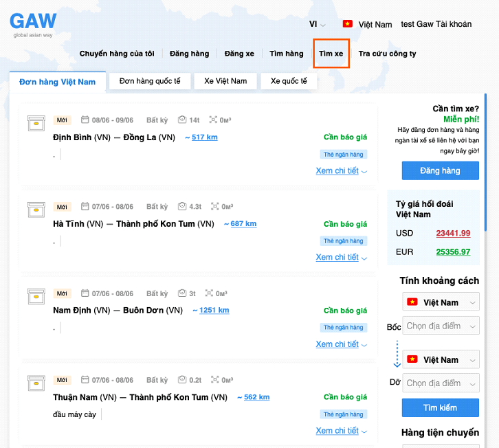The height and width of the screenshot is (448, 499).
Task: Open the Tìm xe menu item
Action: coord(331,54)
